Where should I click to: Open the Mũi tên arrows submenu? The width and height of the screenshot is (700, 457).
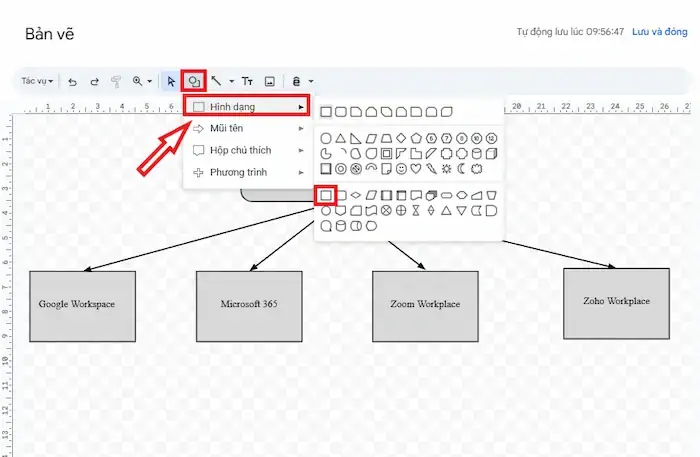(x=246, y=129)
